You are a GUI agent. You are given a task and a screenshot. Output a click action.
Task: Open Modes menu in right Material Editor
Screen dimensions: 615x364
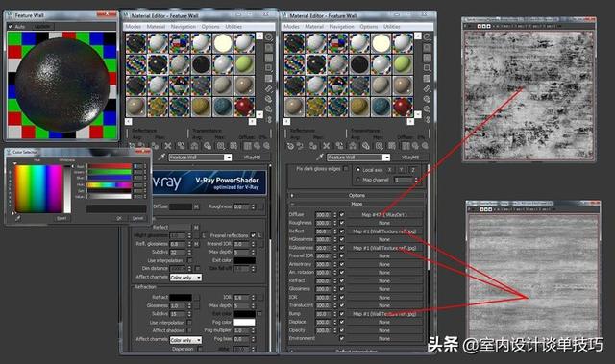(291, 27)
